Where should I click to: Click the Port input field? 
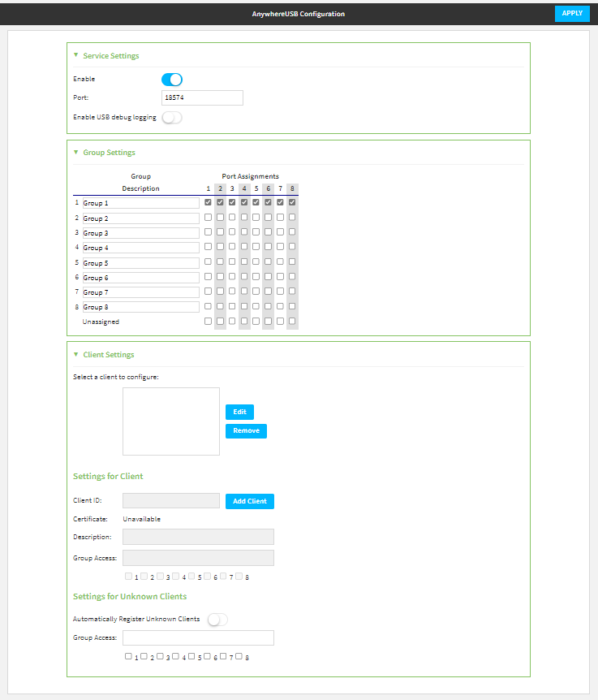click(x=202, y=97)
